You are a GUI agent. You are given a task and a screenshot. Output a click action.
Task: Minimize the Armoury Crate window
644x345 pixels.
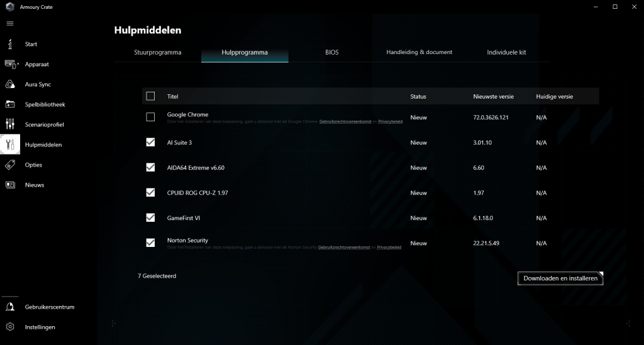coord(596,6)
